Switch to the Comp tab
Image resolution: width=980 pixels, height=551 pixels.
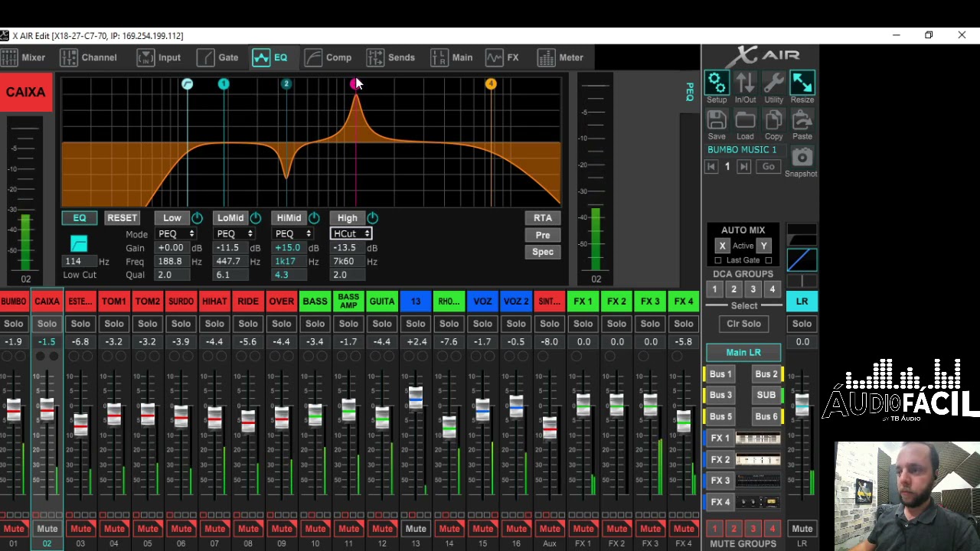coord(328,57)
